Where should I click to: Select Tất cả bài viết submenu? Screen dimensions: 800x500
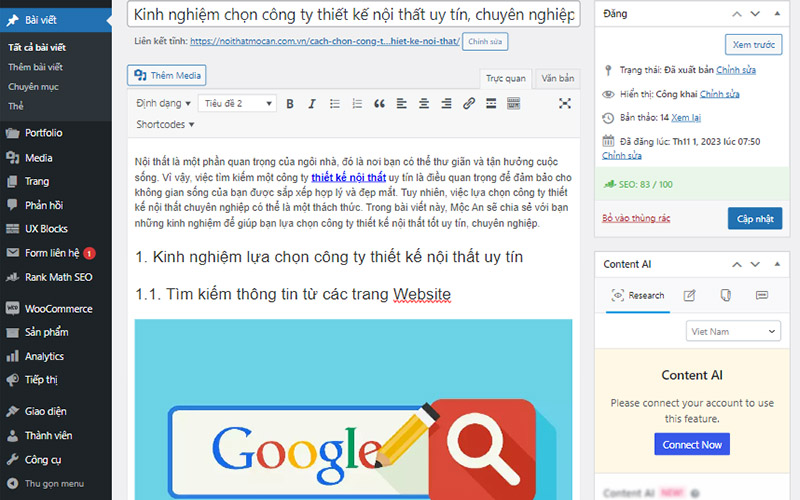tap(37, 47)
